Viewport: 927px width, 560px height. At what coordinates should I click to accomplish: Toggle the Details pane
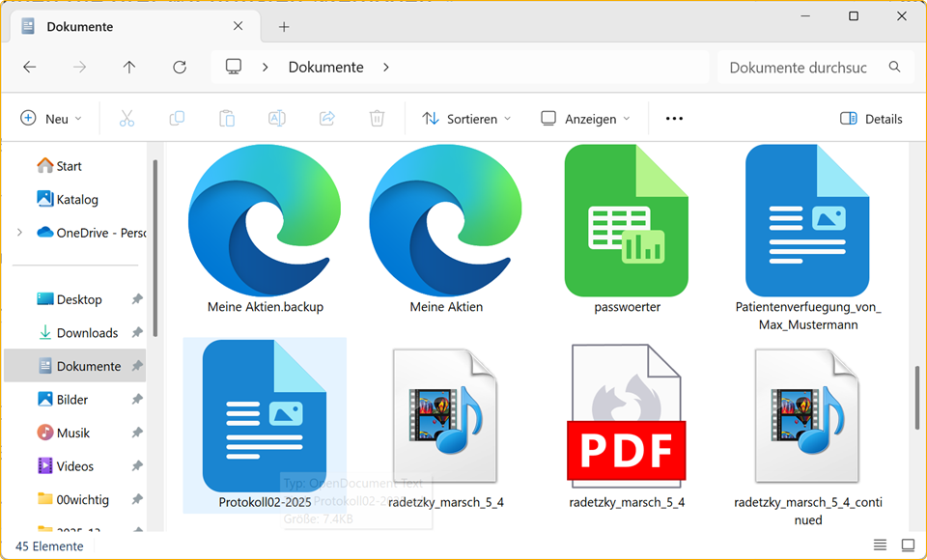[x=871, y=119]
